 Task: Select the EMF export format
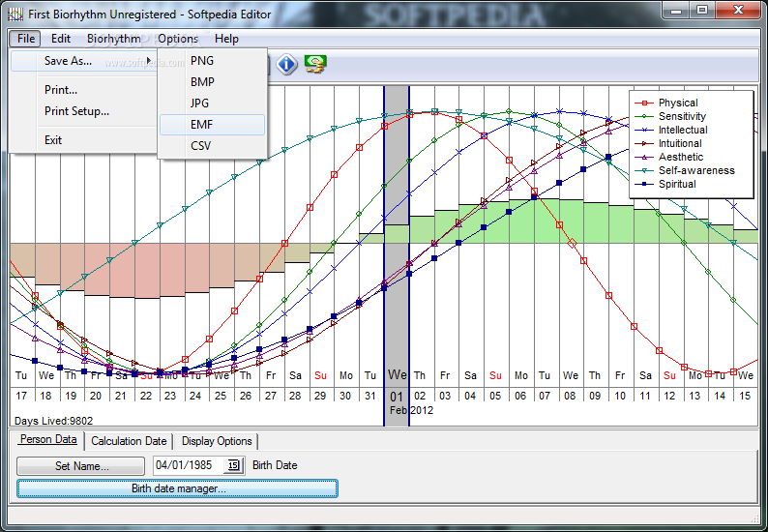(212, 125)
